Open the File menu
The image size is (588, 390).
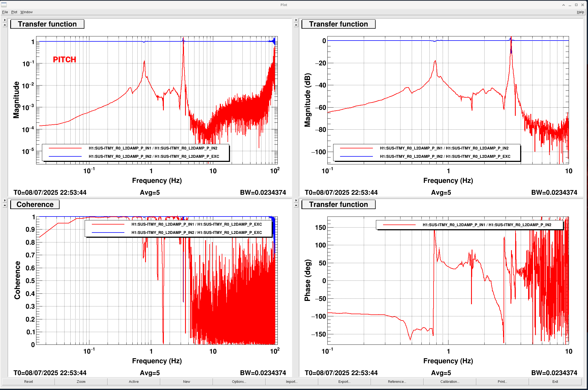(5, 12)
